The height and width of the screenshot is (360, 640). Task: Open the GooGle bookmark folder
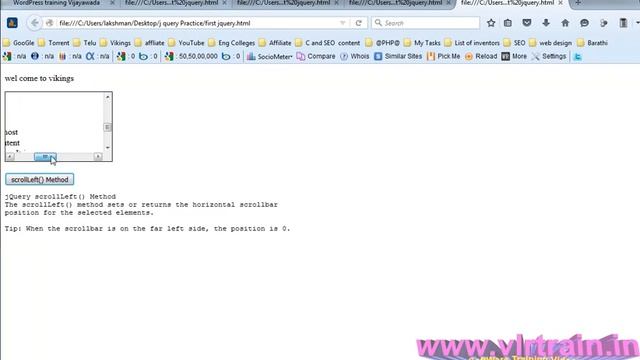click(19, 43)
